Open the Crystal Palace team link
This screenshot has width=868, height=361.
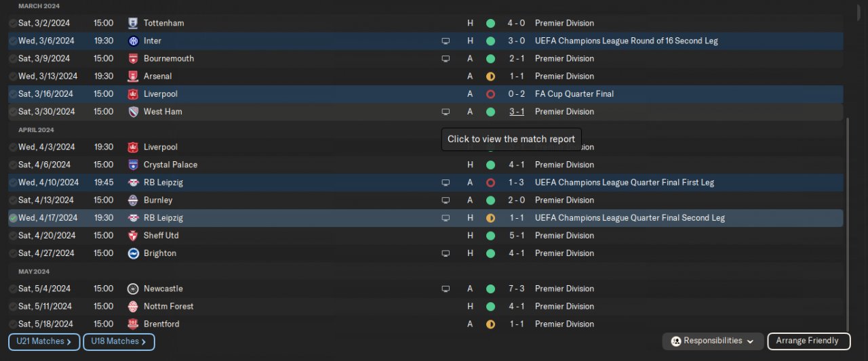click(x=170, y=165)
